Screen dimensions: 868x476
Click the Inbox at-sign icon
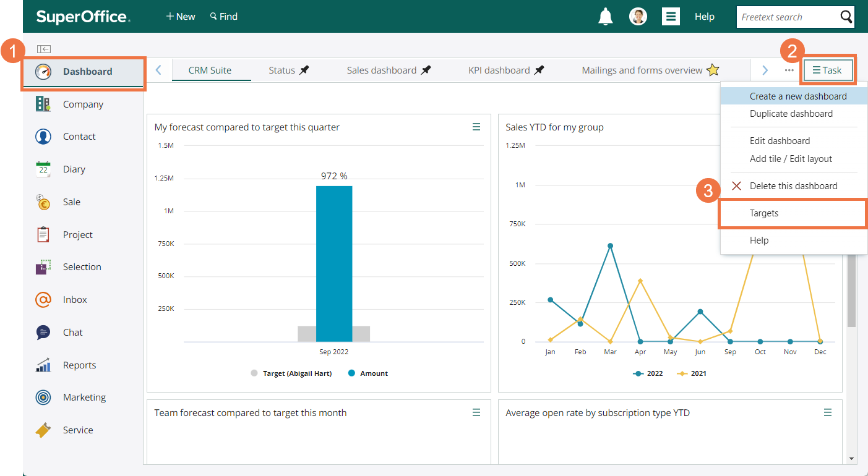[x=43, y=300]
